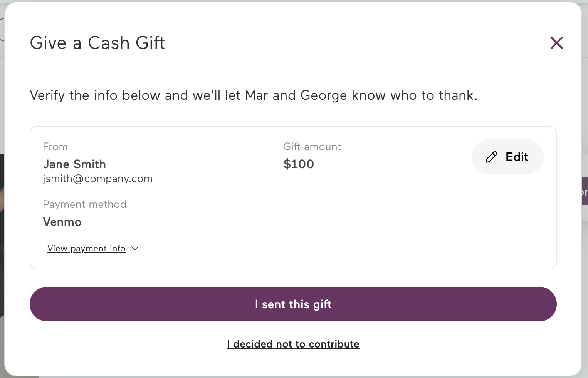
Task: Click the word George in the message
Action: coord(323,95)
